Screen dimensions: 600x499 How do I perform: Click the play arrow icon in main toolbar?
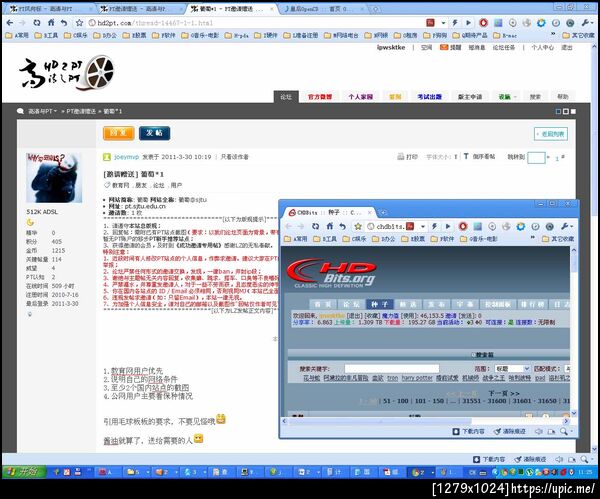click(468, 23)
